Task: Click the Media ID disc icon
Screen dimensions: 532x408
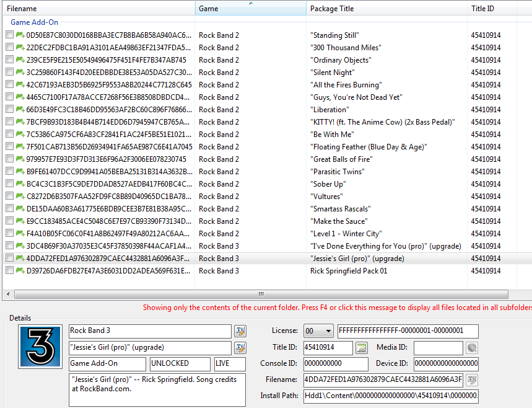Action: [x=472, y=347]
